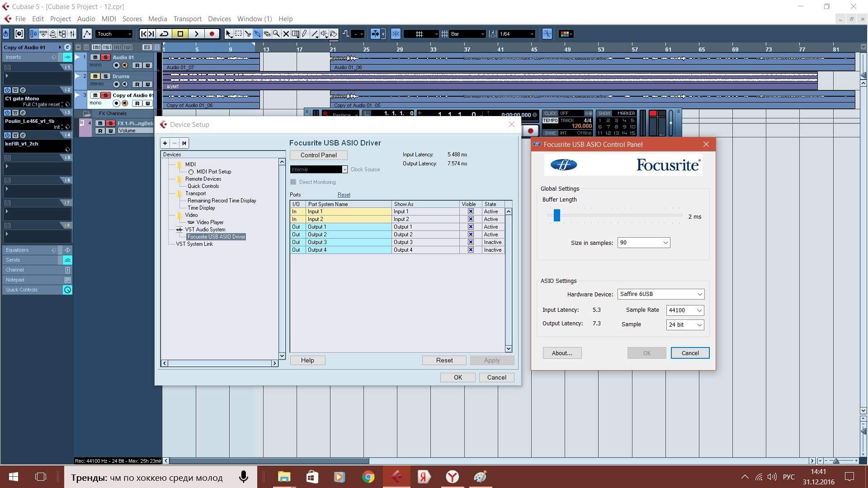Toggle the Cycle loop button
This screenshot has height=488, width=868.
pos(164,34)
